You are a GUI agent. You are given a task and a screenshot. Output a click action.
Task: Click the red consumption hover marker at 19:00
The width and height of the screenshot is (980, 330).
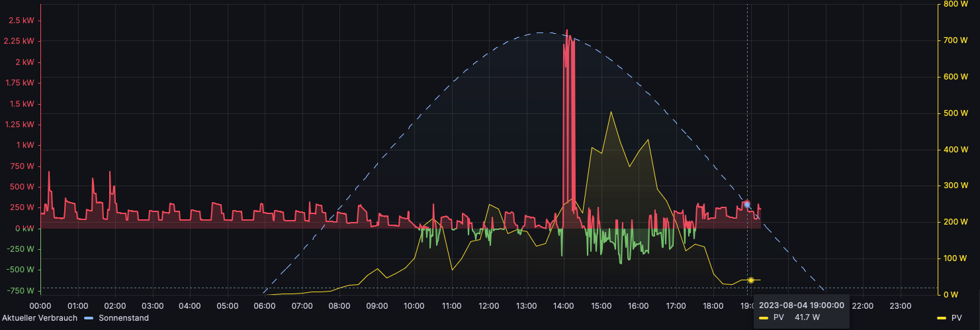pos(747,204)
